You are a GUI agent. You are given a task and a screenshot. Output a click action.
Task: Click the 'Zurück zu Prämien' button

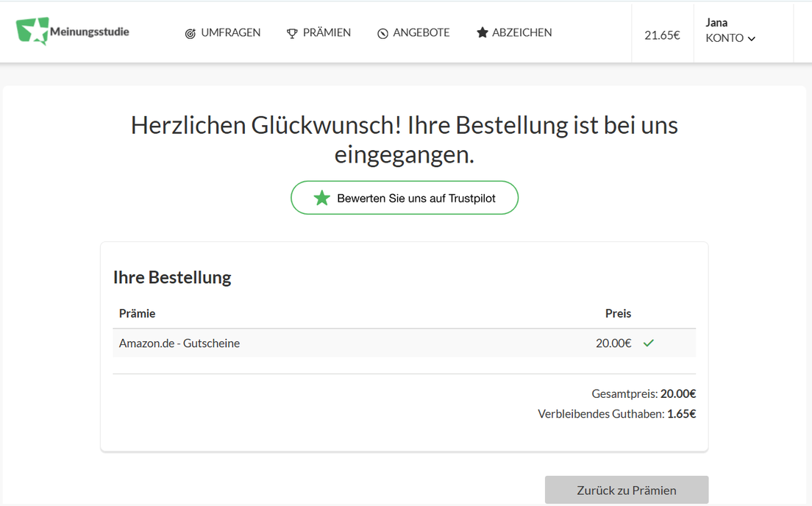[x=627, y=490]
